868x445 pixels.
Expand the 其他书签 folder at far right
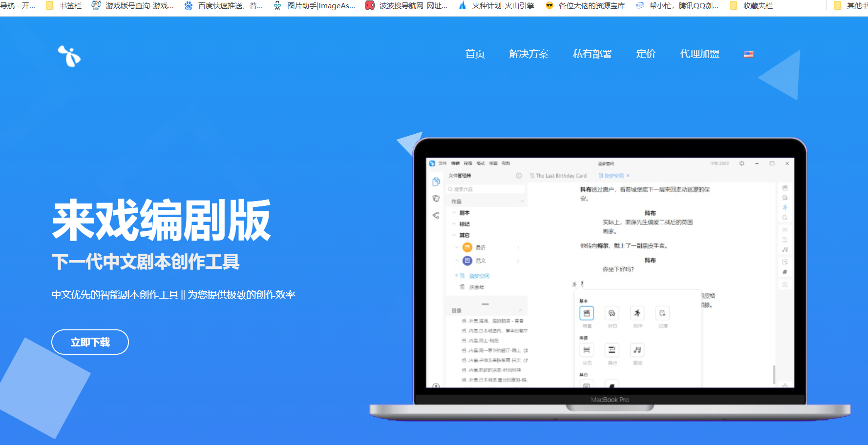tap(851, 6)
